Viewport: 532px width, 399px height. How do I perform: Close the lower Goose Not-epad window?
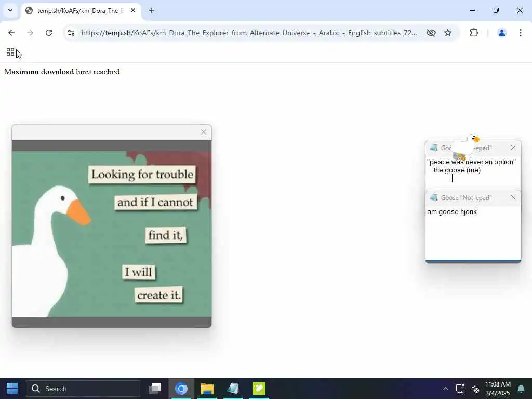(x=513, y=197)
